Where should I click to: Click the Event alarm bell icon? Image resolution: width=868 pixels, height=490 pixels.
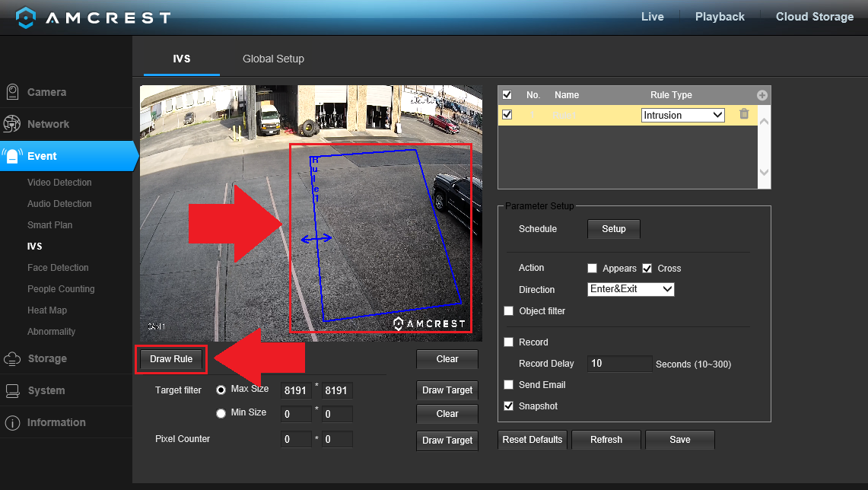click(x=12, y=156)
